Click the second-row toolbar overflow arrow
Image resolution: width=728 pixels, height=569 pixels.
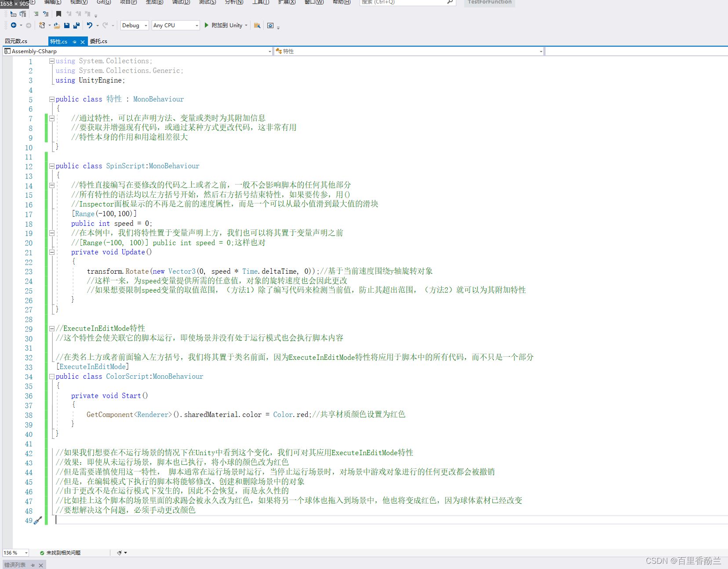[278, 27]
